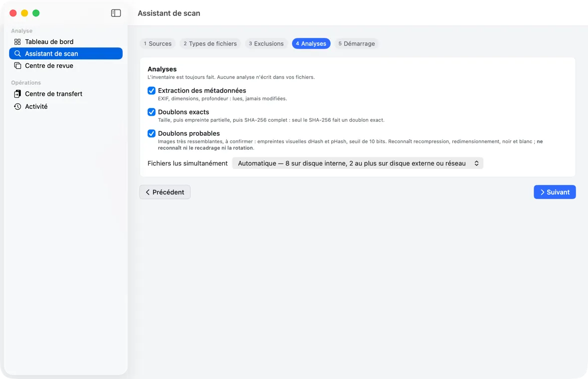The image size is (588, 379).
Task: Switch to step 1 Sources
Action: pos(157,43)
